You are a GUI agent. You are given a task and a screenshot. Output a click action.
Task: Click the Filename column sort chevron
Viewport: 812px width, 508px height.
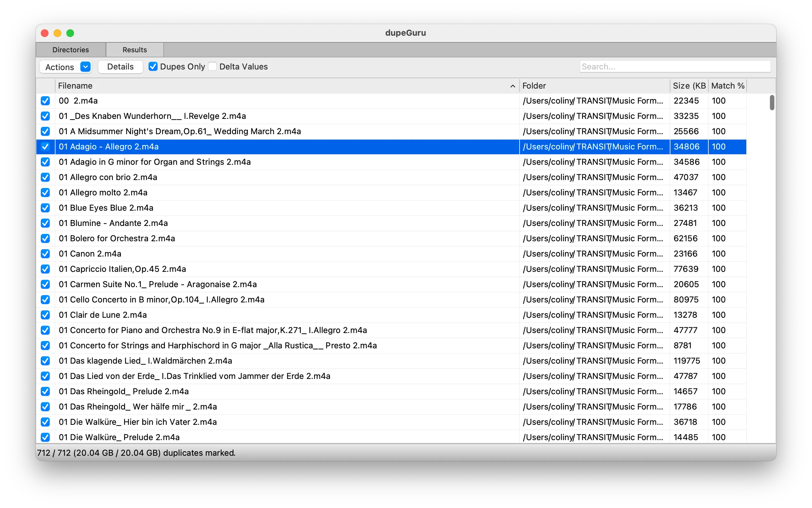click(x=512, y=86)
